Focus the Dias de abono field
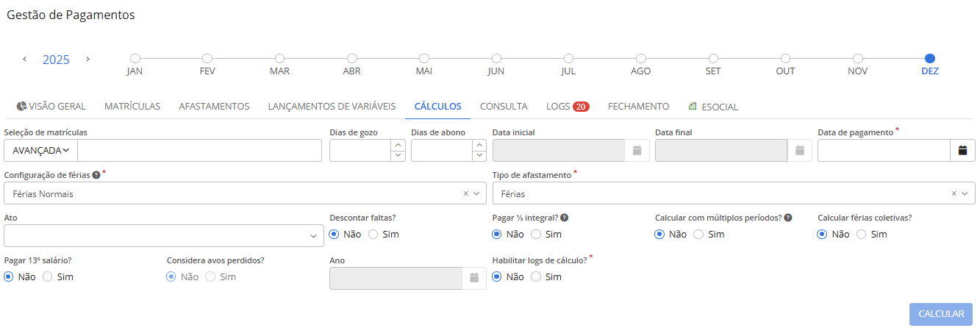The image size is (980, 328). click(443, 150)
